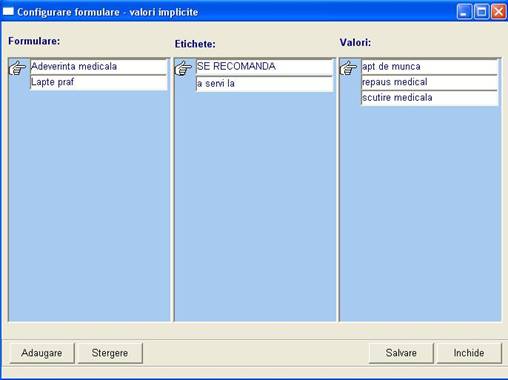Select the 'SE RECOMANDA' label entry

point(264,67)
